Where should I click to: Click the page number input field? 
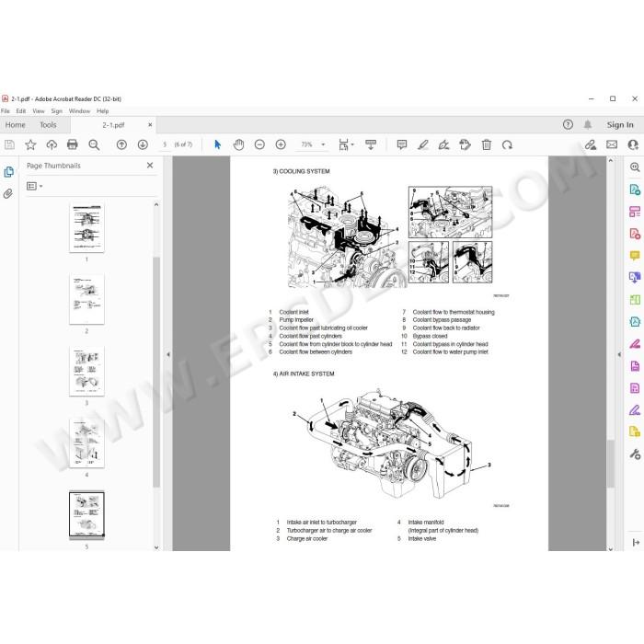(x=165, y=144)
